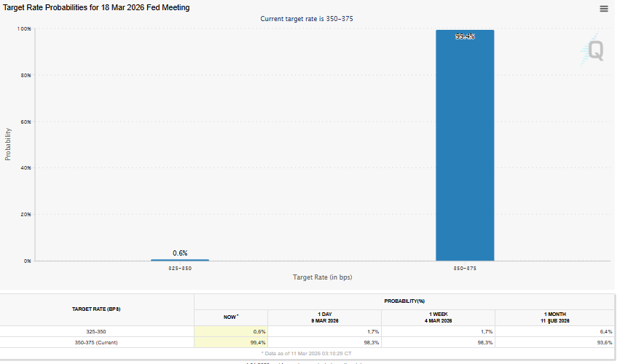Open the chart context menu hamburger icon
Screen dimensions: 620x364
point(603,9)
